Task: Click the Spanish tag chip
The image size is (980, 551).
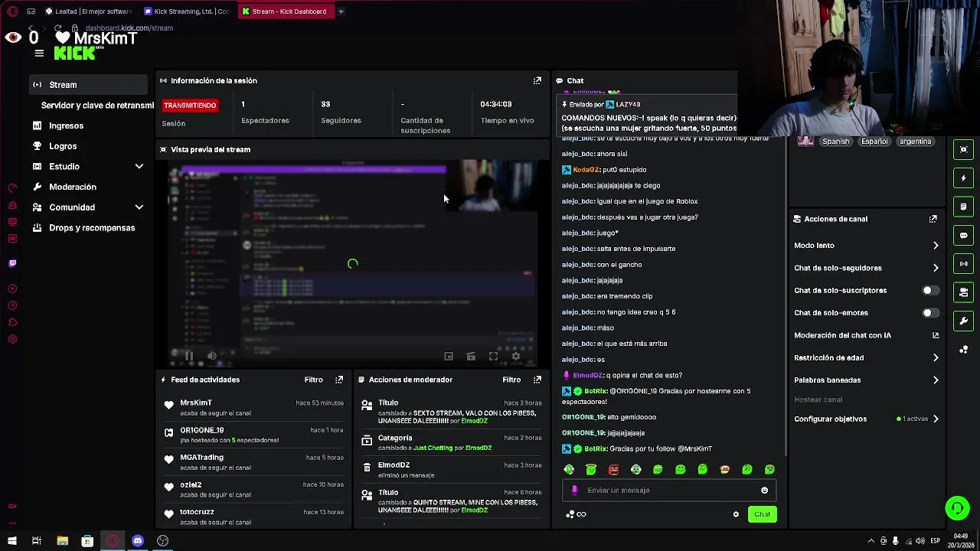Action: 835,142
